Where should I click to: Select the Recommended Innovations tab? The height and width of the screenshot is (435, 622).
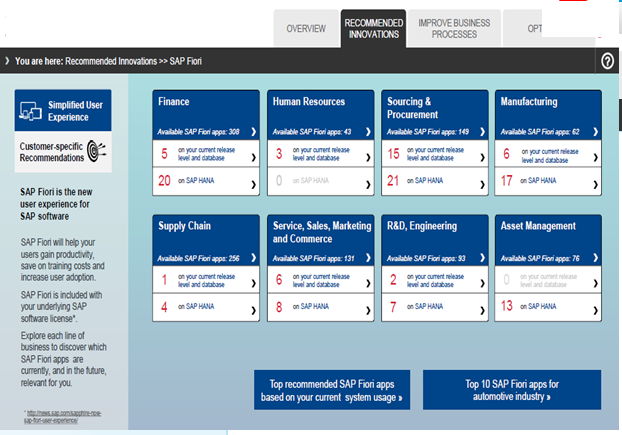coord(373,28)
